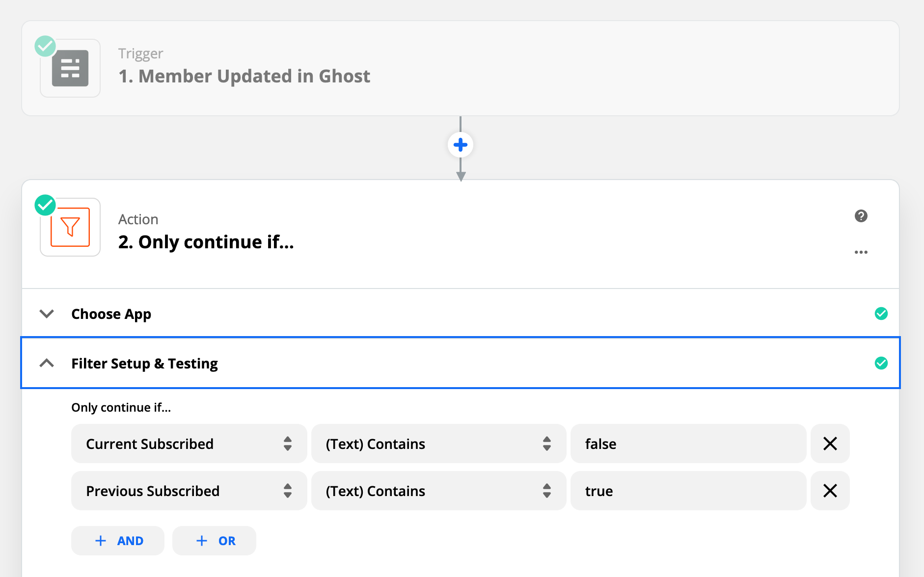924x577 pixels.
Task: Click the Ghost trigger app icon
Action: 70,68
